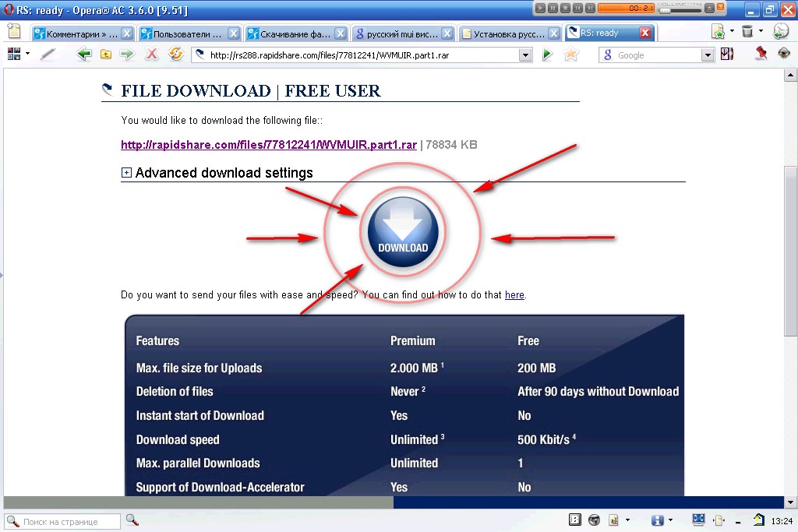Go back with the green left arrow
This screenshot has height=532, width=798.
pyautogui.click(x=84, y=54)
